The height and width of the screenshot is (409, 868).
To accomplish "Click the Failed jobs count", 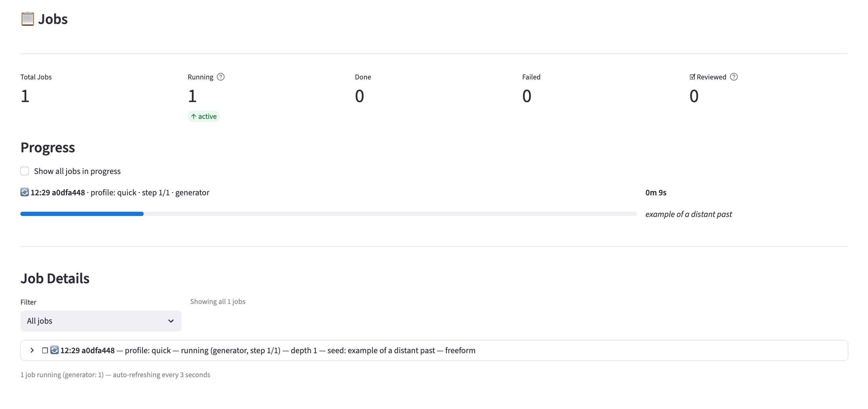I will [x=526, y=96].
